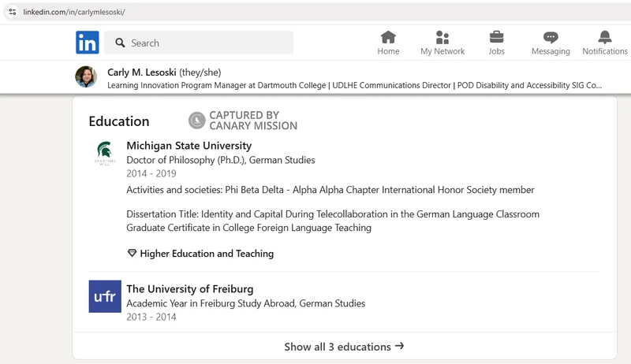Go to the Home nav label

click(388, 51)
